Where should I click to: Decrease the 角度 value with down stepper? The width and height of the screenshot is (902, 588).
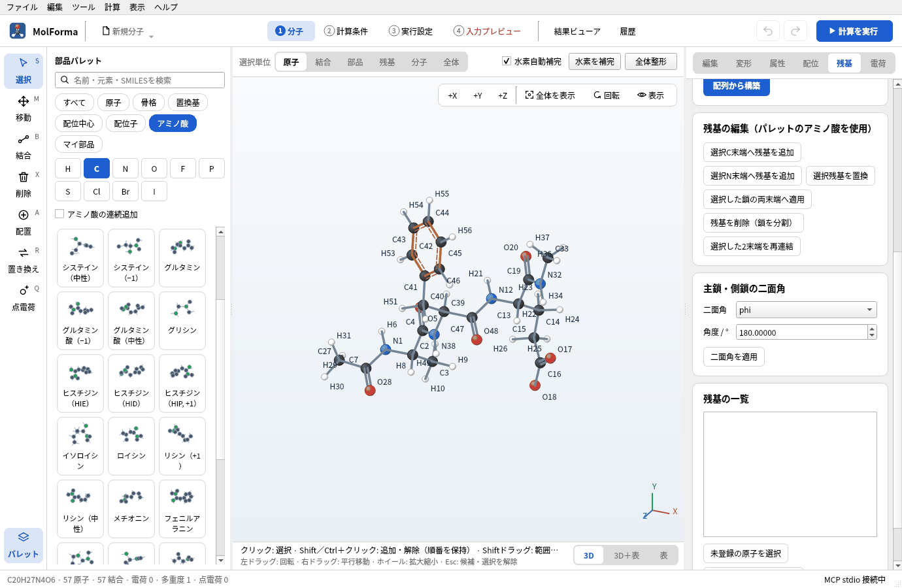point(872,336)
